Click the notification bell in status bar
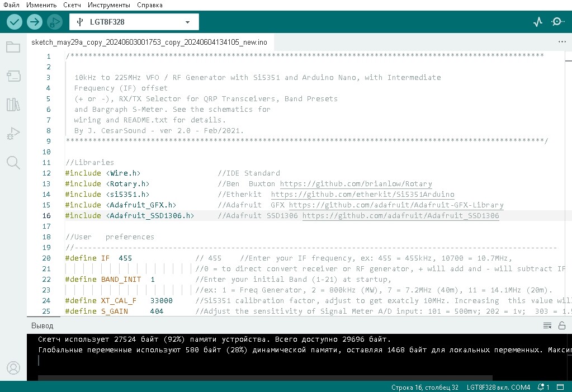 (x=543, y=387)
